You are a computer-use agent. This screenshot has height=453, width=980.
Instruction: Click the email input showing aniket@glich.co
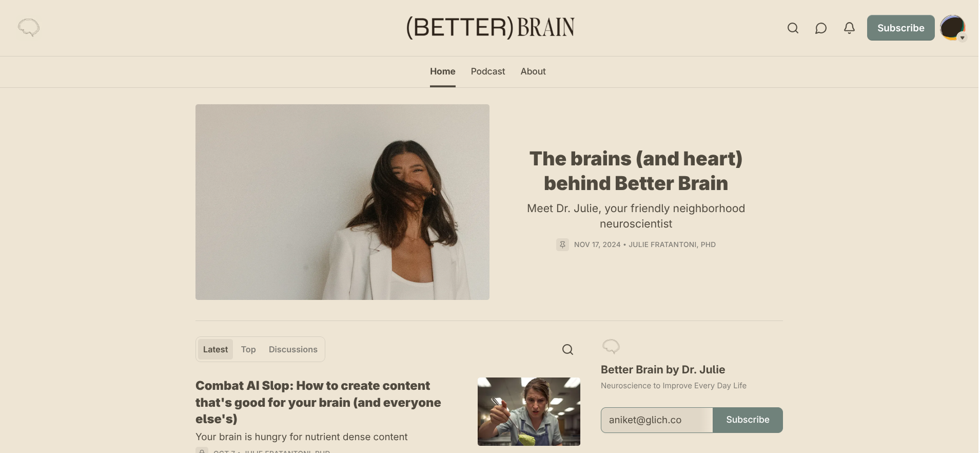(657, 420)
